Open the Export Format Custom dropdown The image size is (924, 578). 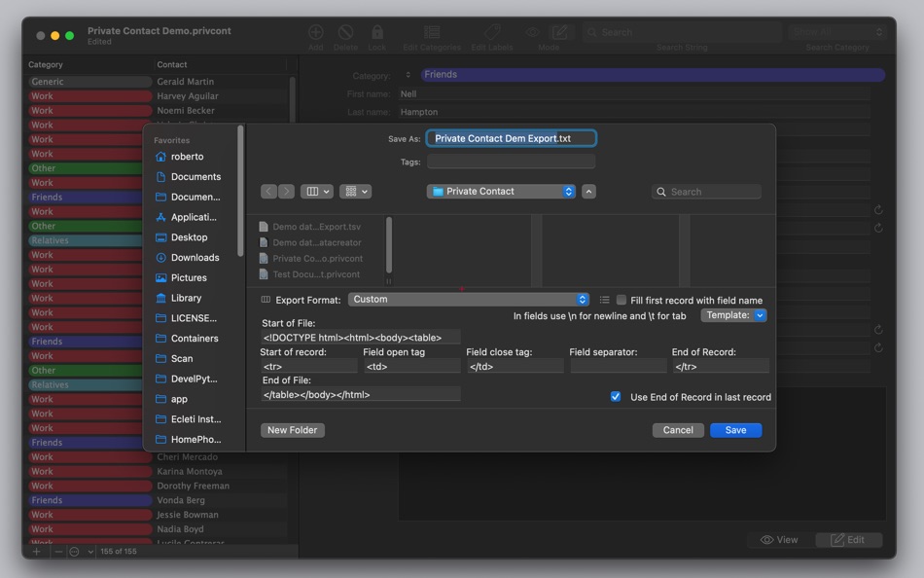coord(469,299)
